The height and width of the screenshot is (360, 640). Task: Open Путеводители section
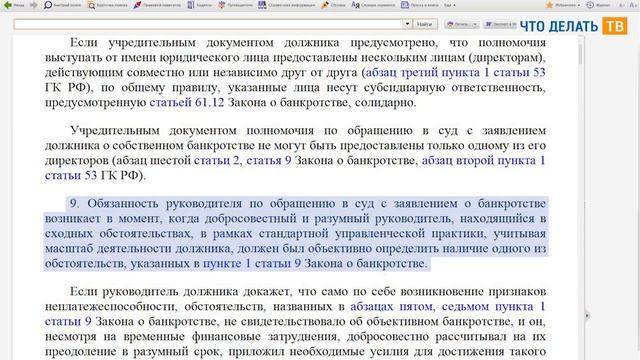(x=236, y=5)
